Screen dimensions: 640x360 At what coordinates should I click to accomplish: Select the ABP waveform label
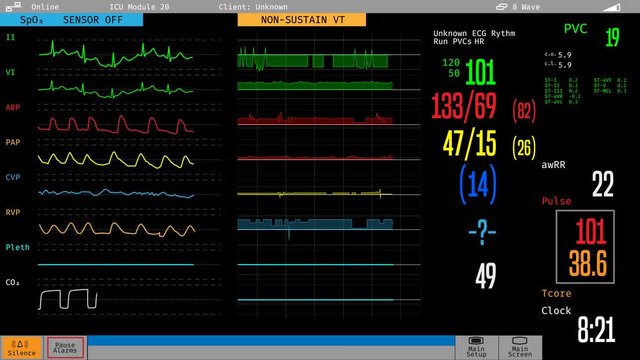point(13,107)
